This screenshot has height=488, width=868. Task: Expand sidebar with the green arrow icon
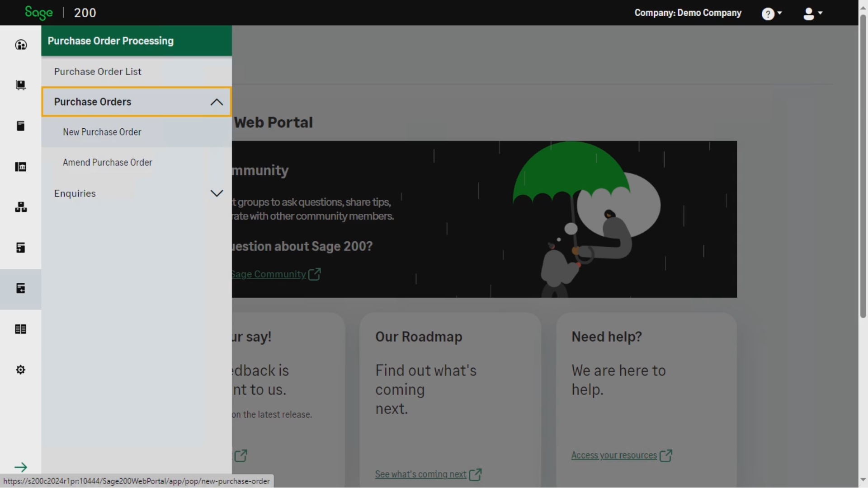click(x=21, y=467)
